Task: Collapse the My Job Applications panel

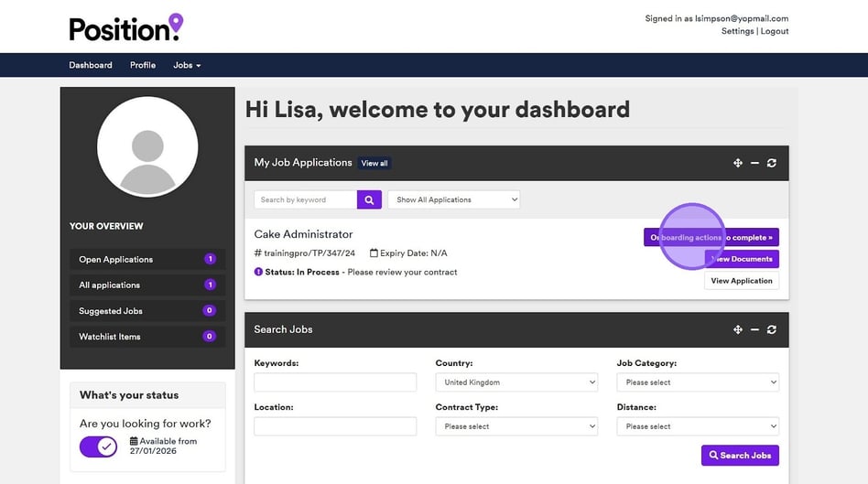Action: click(x=754, y=163)
